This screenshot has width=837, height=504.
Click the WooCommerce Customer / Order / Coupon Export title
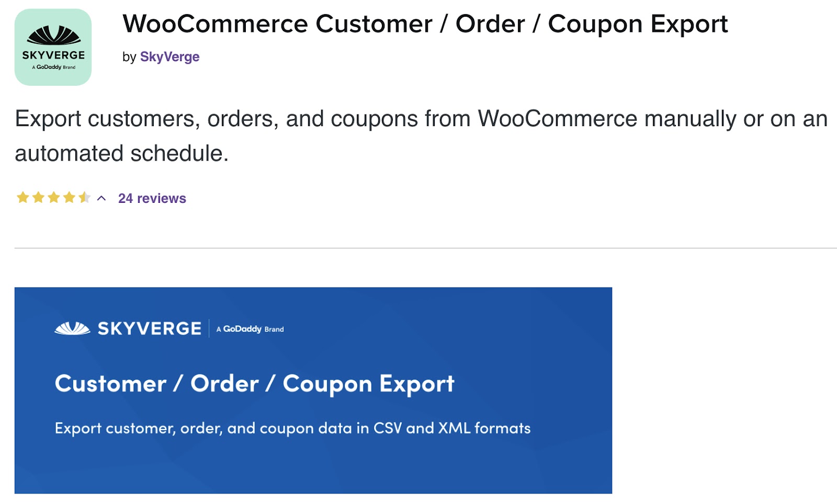425,24
